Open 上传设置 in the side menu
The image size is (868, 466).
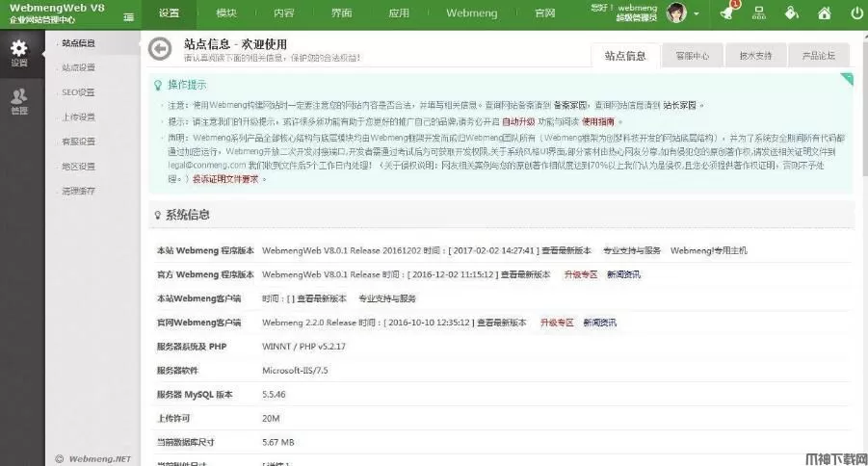[78, 116]
